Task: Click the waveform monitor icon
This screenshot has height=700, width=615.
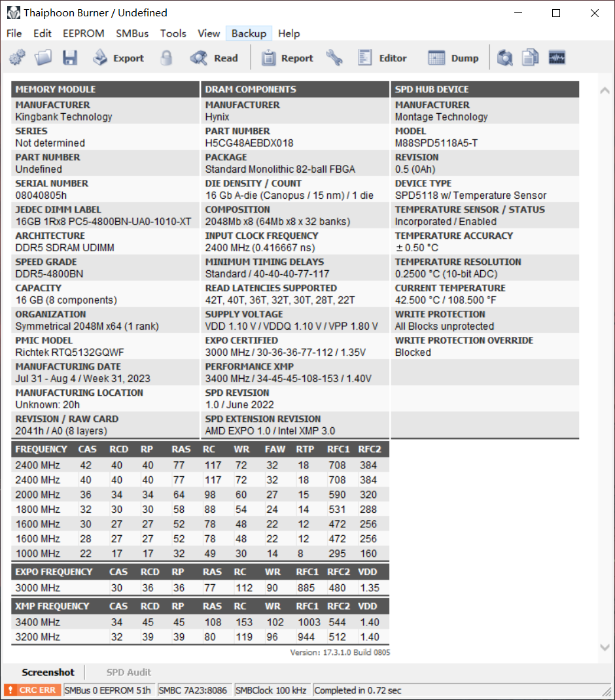Action: click(x=557, y=58)
